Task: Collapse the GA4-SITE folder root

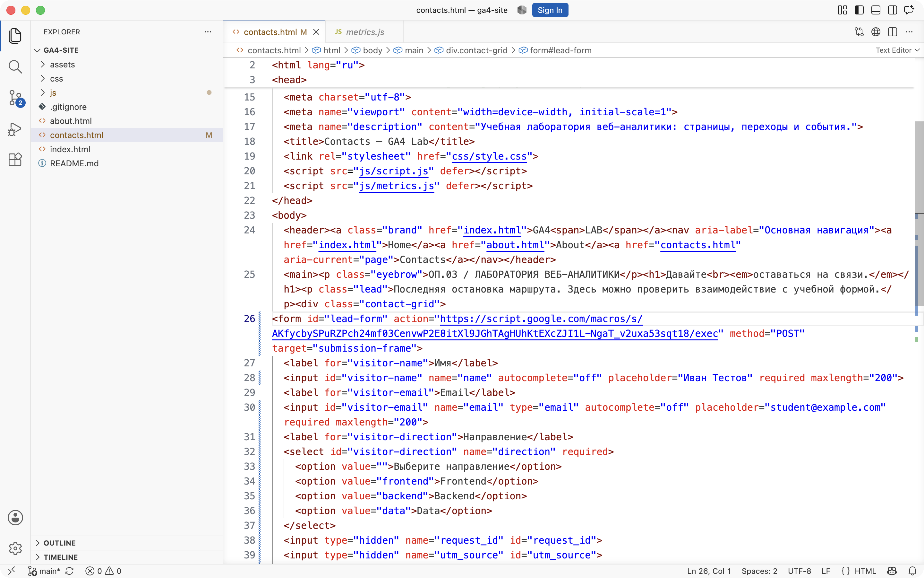Action: [x=38, y=50]
